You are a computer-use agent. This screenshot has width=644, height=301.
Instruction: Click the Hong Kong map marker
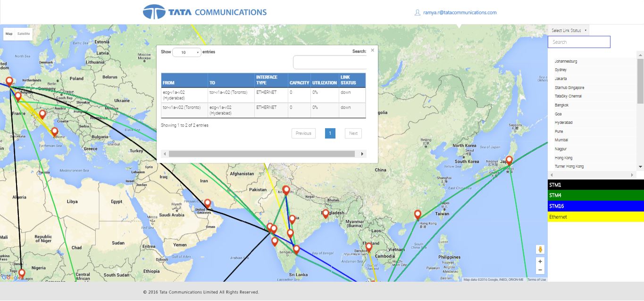(x=418, y=214)
